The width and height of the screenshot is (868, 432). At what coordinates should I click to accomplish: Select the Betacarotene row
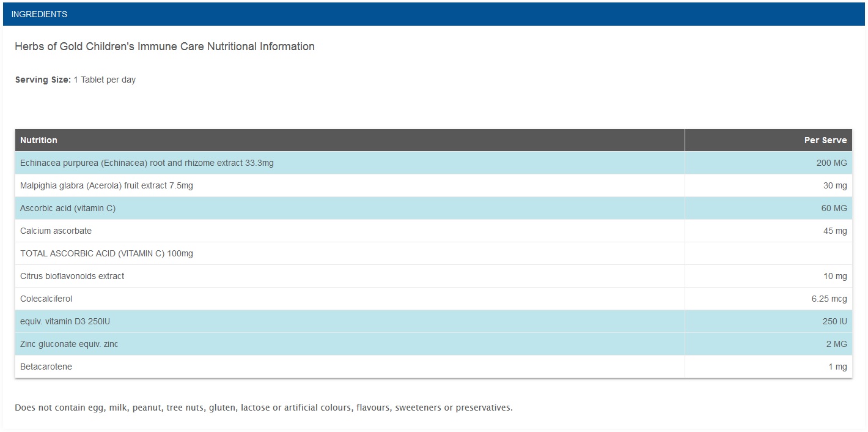(433, 367)
